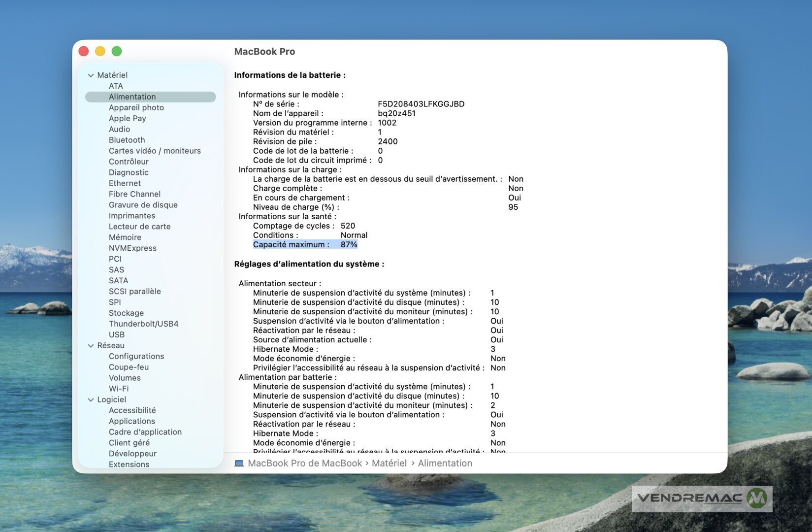Click the yellow minimize window button
Image resolution: width=812 pixels, height=532 pixels.
100,51
